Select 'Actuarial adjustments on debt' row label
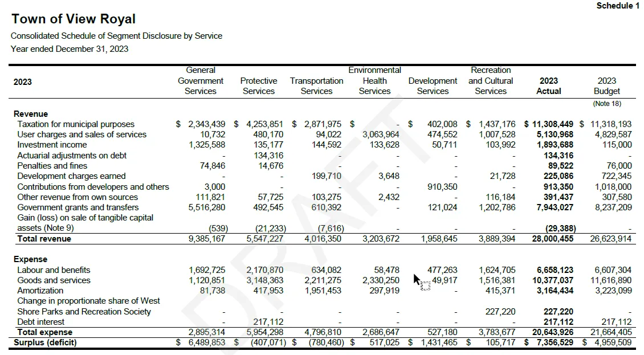Image resolution: width=644 pixels, height=355 pixels. click(72, 156)
